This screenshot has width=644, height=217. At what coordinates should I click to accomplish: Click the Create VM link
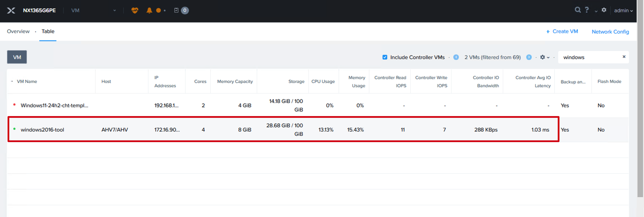562,32
